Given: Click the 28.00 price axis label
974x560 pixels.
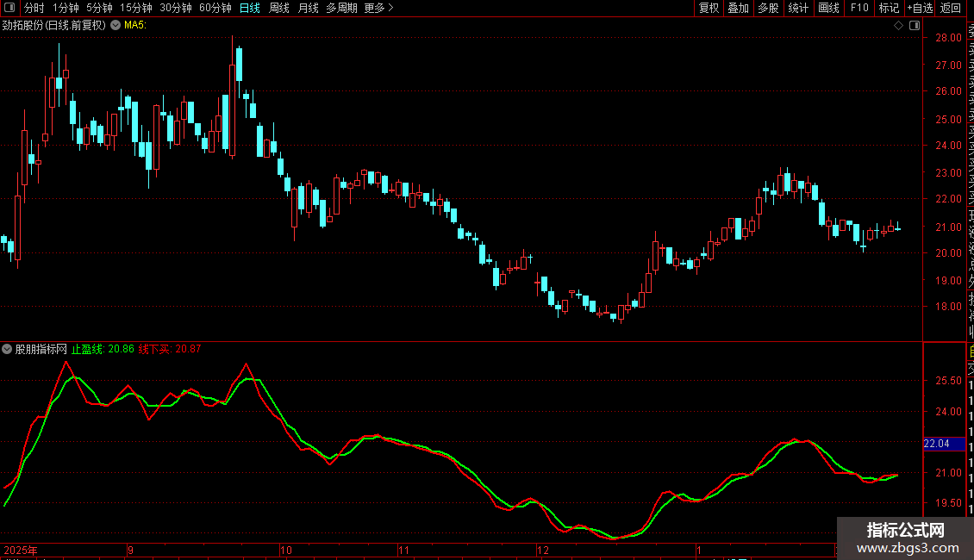Looking at the screenshot, I should pyautogui.click(x=948, y=38).
